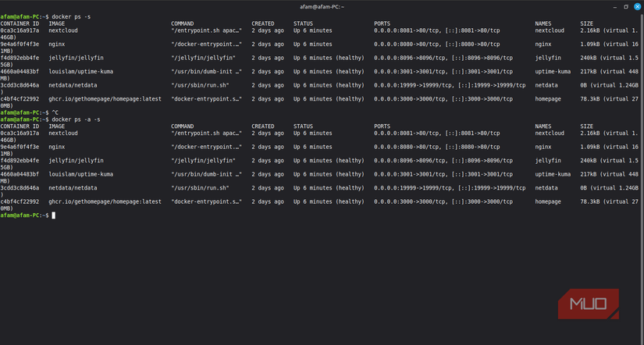This screenshot has width=644, height=345.
Task: Click name netdata in docker ps -a -s listing
Action: click(546, 187)
